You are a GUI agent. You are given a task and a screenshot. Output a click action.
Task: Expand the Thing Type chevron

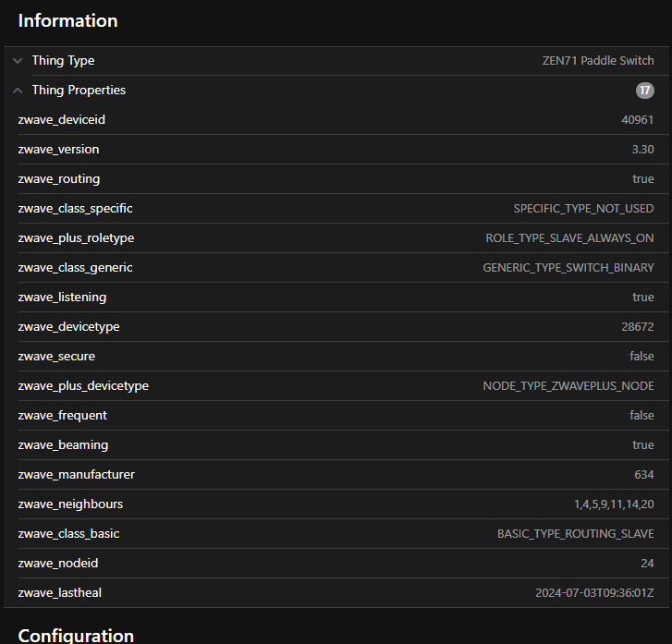coord(18,61)
